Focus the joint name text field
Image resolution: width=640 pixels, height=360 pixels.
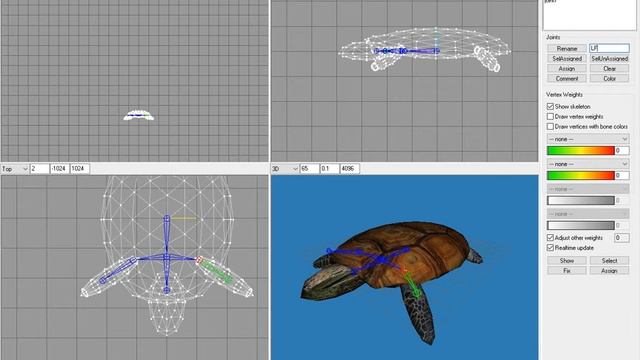click(x=609, y=48)
